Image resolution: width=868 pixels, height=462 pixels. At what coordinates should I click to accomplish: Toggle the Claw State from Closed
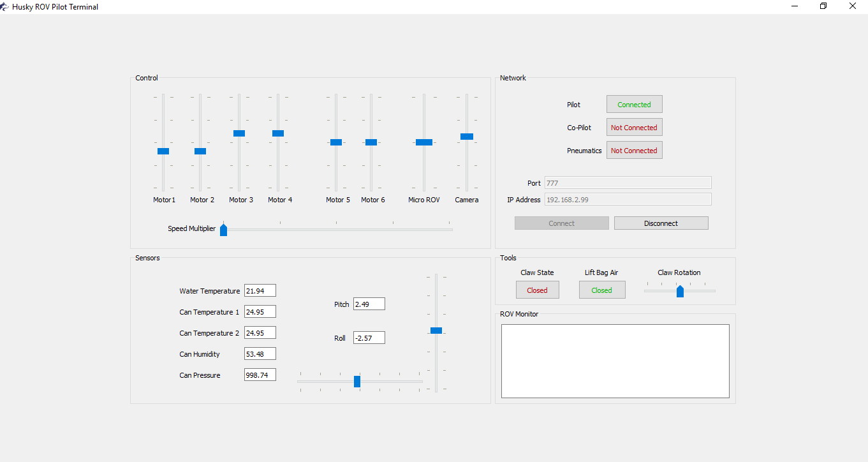(537, 290)
